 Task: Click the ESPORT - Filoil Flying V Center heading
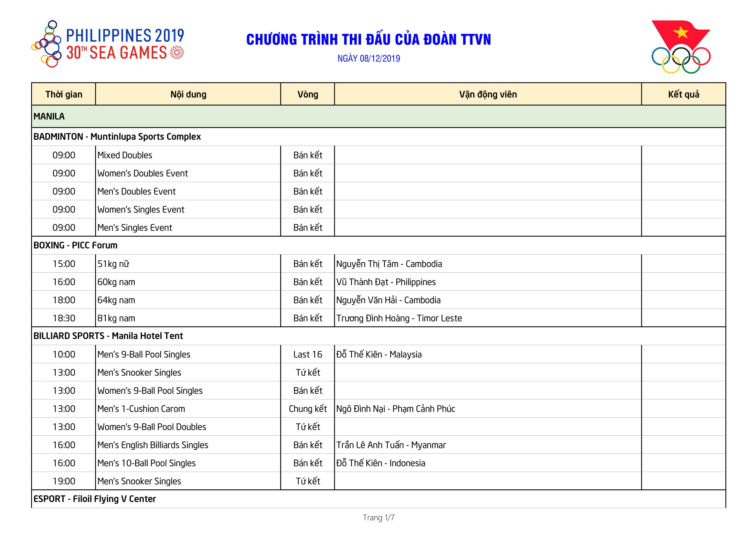coord(94,499)
